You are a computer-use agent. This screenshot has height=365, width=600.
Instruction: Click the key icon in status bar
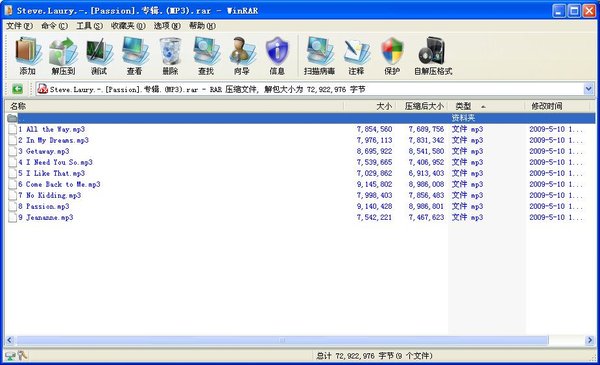tap(23, 356)
